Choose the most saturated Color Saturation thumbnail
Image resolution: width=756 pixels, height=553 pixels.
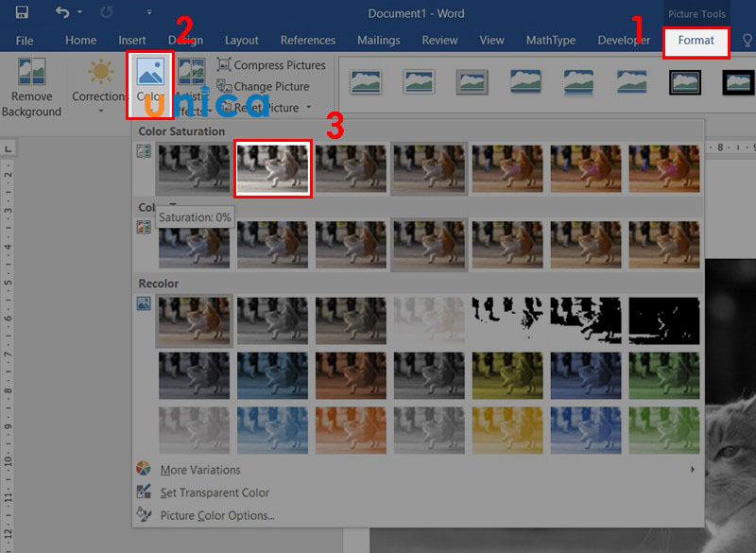tap(664, 168)
